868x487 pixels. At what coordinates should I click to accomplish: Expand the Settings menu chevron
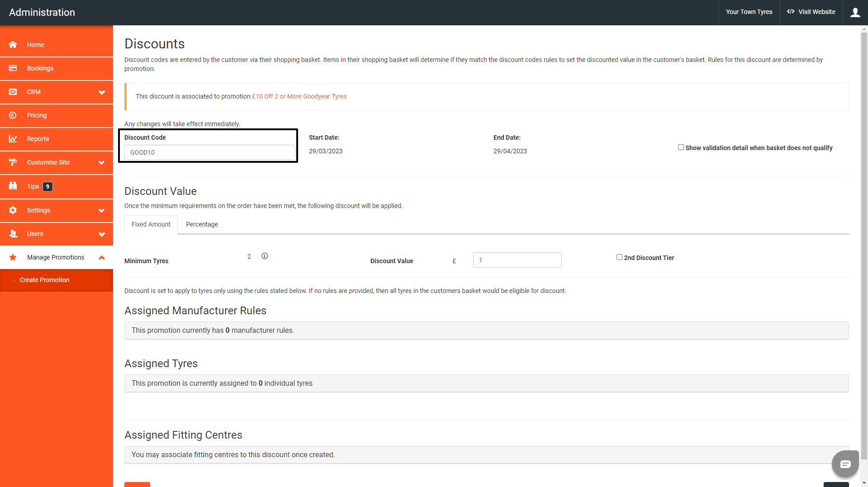click(x=102, y=211)
